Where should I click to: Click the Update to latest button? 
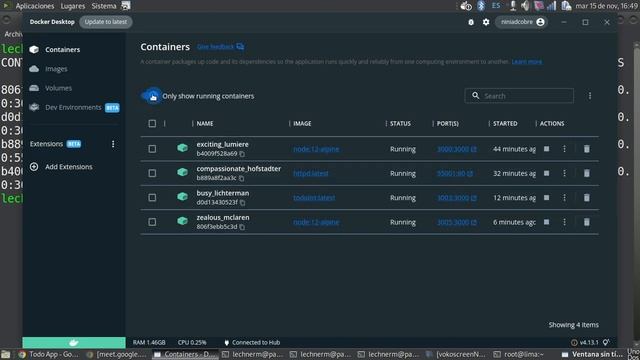[106, 22]
